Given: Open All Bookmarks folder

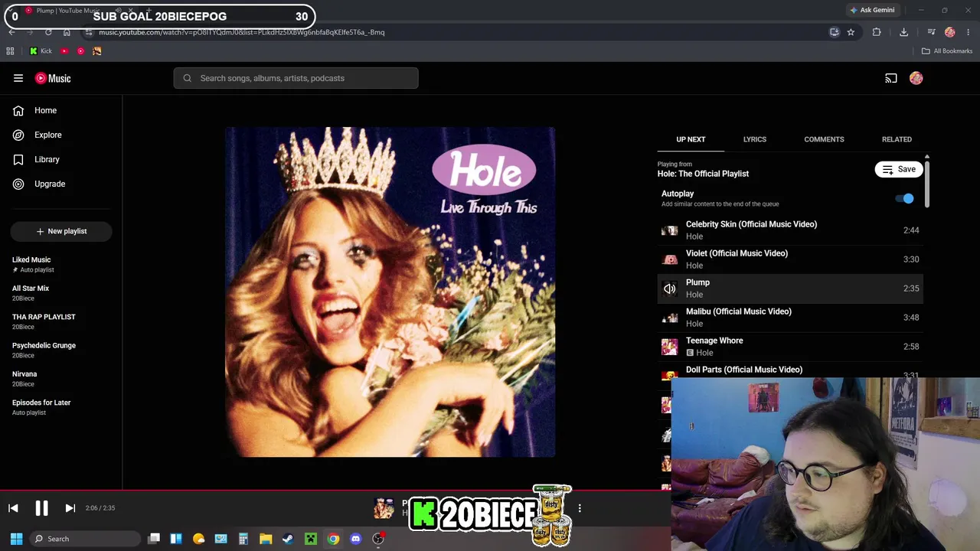Looking at the screenshot, I should 947,51.
